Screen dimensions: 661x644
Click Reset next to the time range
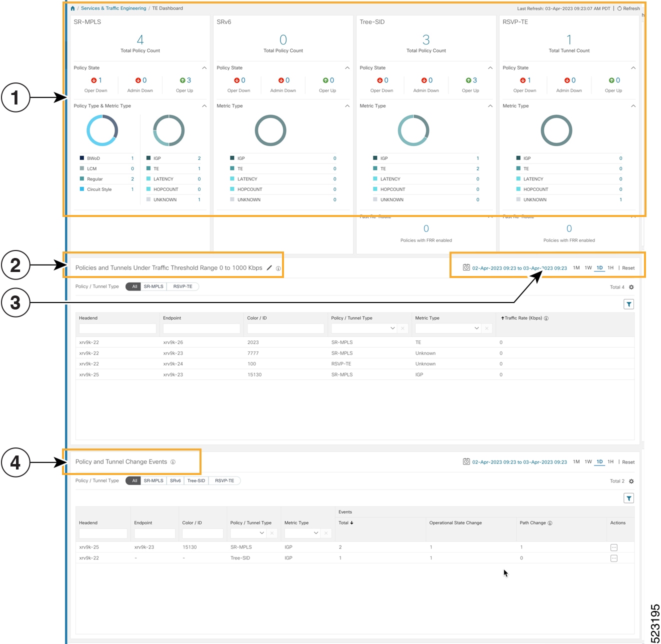click(x=628, y=267)
